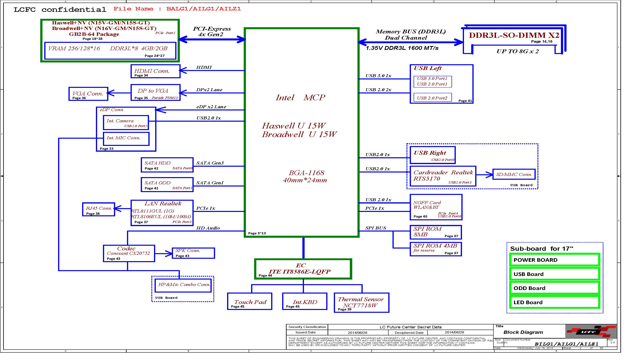Click the ODD Board sub-board box
The image size is (630, 364).
pyautogui.click(x=555, y=288)
